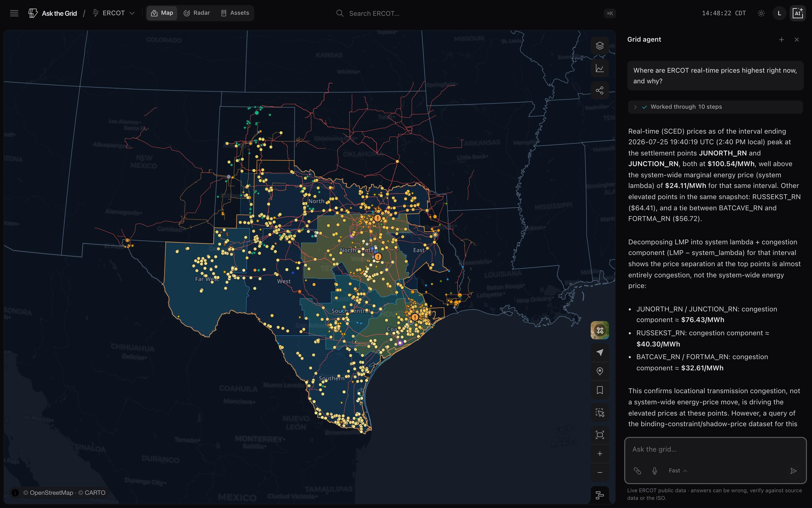Click the fit-to-extent frame icon

pos(600,435)
